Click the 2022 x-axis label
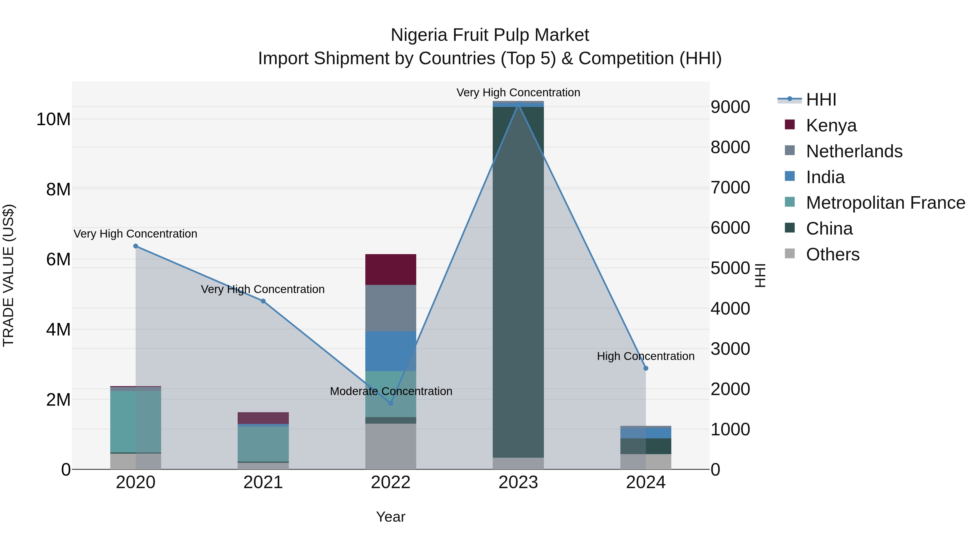 pyautogui.click(x=391, y=482)
